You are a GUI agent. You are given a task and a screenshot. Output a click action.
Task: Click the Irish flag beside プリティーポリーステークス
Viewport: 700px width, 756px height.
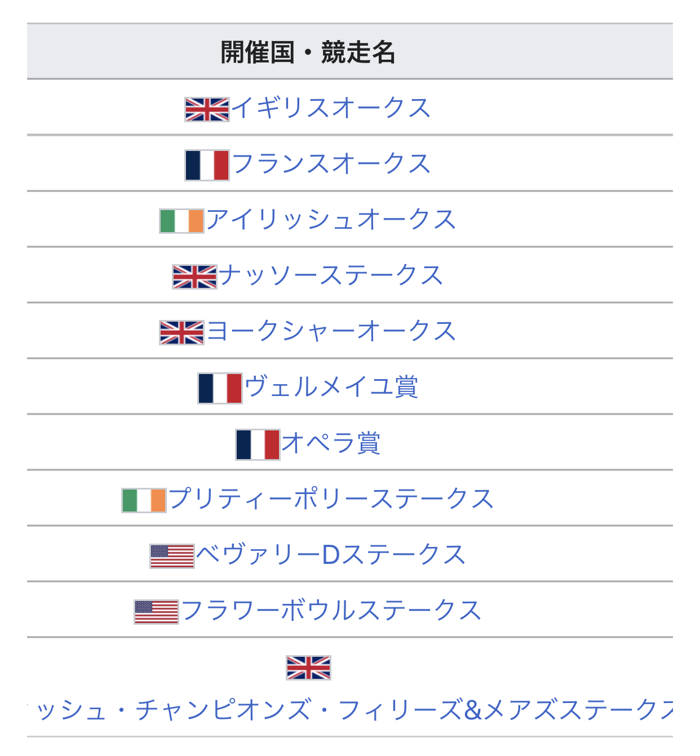[144, 500]
